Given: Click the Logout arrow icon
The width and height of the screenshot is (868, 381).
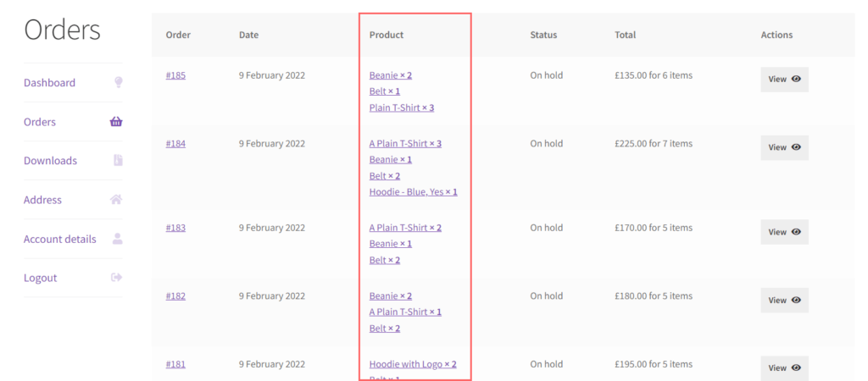Looking at the screenshot, I should (117, 278).
